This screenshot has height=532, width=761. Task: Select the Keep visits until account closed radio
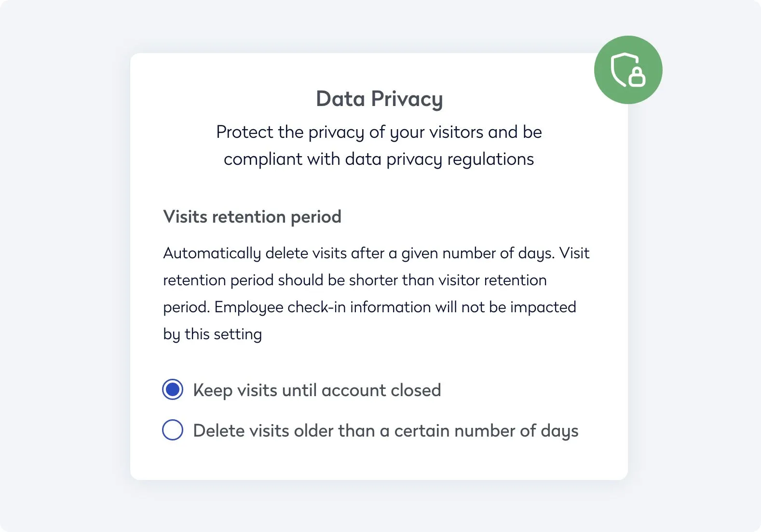click(x=173, y=389)
